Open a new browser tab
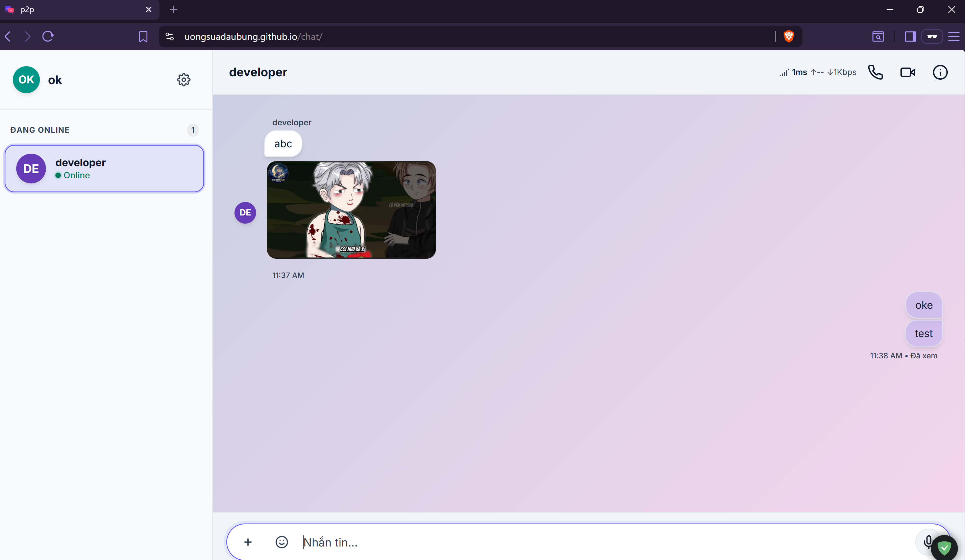Image resolution: width=965 pixels, height=560 pixels. (173, 9)
